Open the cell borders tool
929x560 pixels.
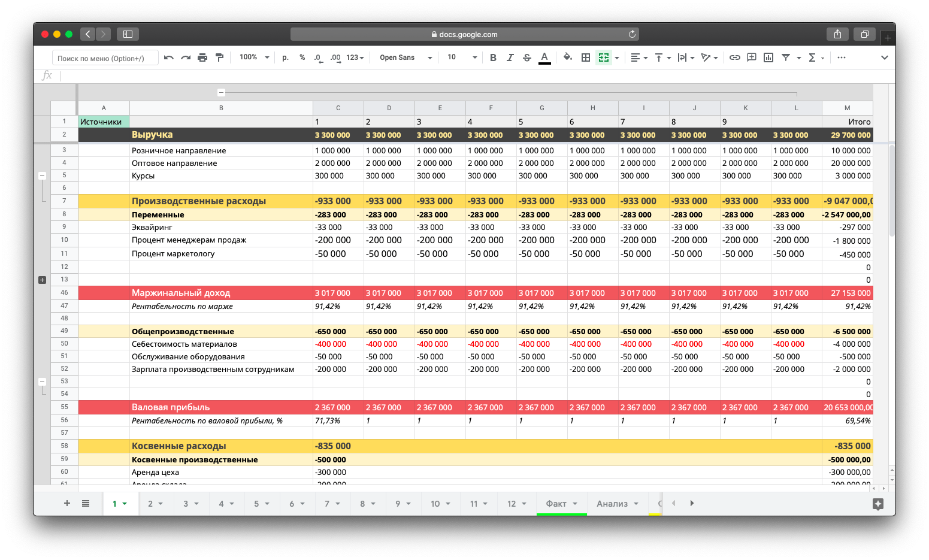(586, 57)
